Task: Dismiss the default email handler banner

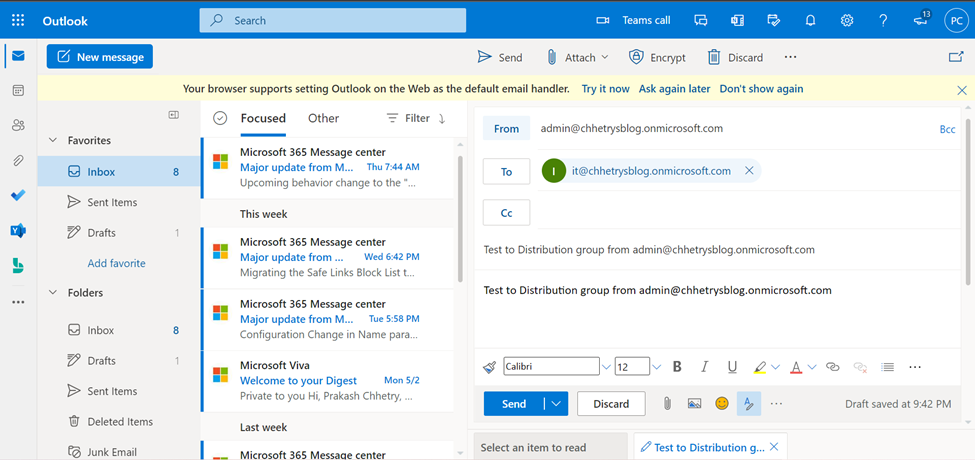Action: [961, 90]
